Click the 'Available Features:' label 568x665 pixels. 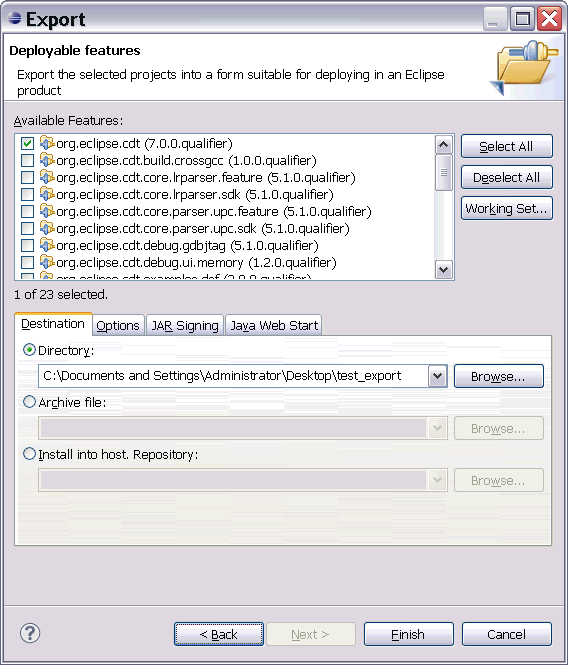click(x=68, y=121)
